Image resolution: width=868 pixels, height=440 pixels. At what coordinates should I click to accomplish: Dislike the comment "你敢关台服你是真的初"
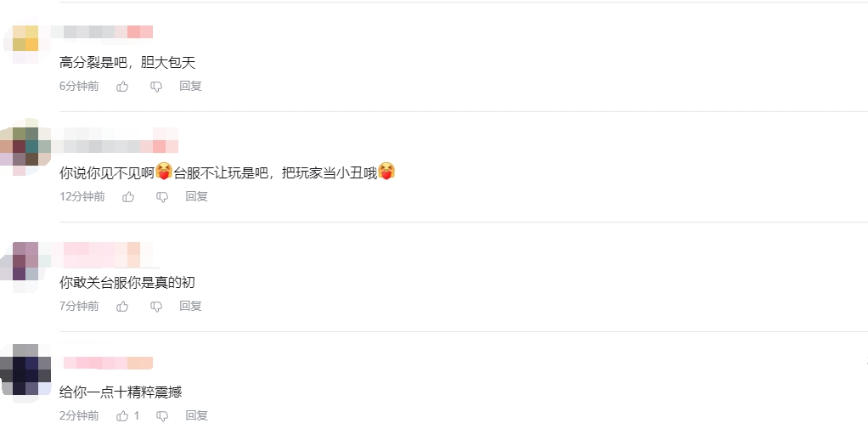click(x=156, y=306)
